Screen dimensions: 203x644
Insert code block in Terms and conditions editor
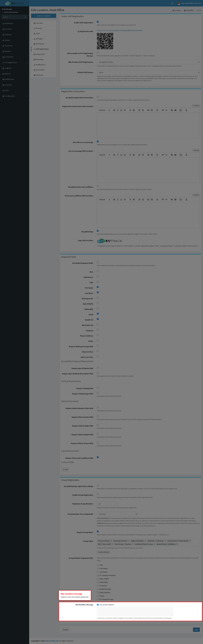tap(166, 200)
